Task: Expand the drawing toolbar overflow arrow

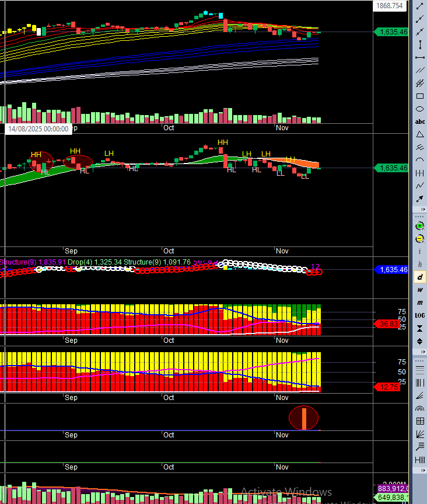Action: coord(423,210)
